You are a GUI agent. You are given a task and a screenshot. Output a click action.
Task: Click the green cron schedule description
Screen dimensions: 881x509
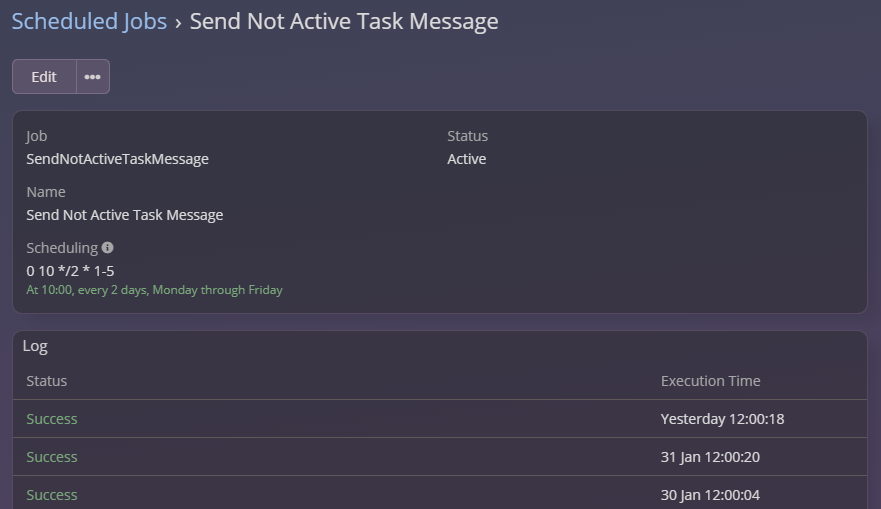[154, 290]
